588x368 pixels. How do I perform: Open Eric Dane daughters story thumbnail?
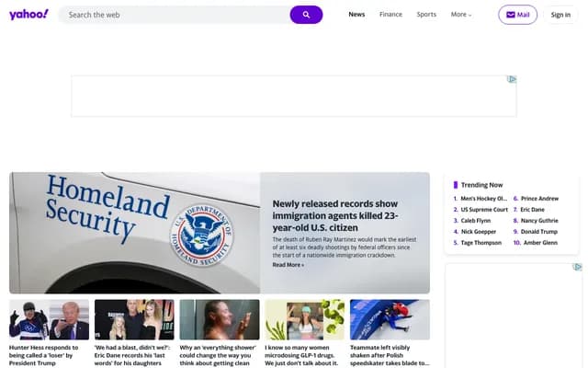134,319
